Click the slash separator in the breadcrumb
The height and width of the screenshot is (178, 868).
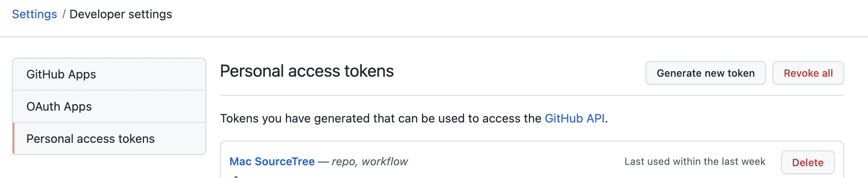(64, 14)
